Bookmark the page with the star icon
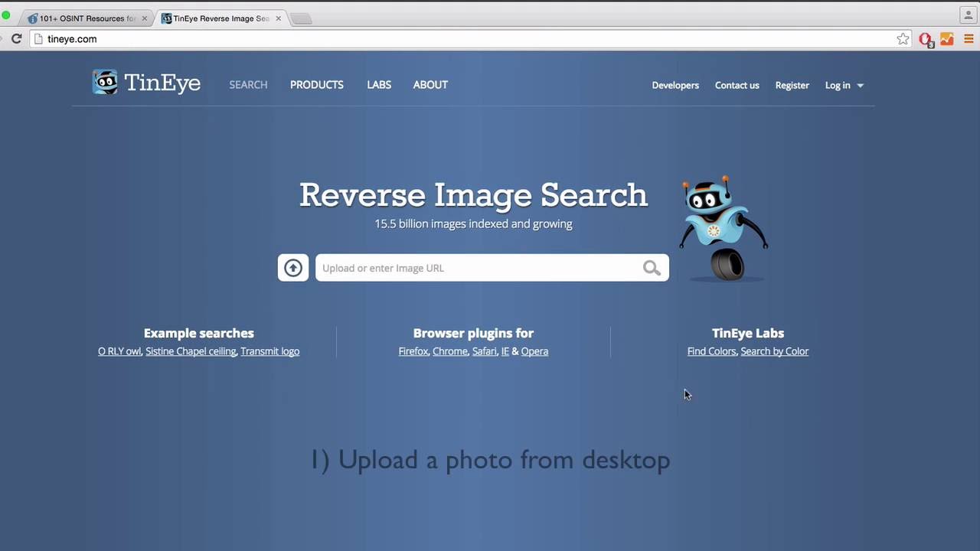This screenshot has width=980, height=551. (x=903, y=39)
